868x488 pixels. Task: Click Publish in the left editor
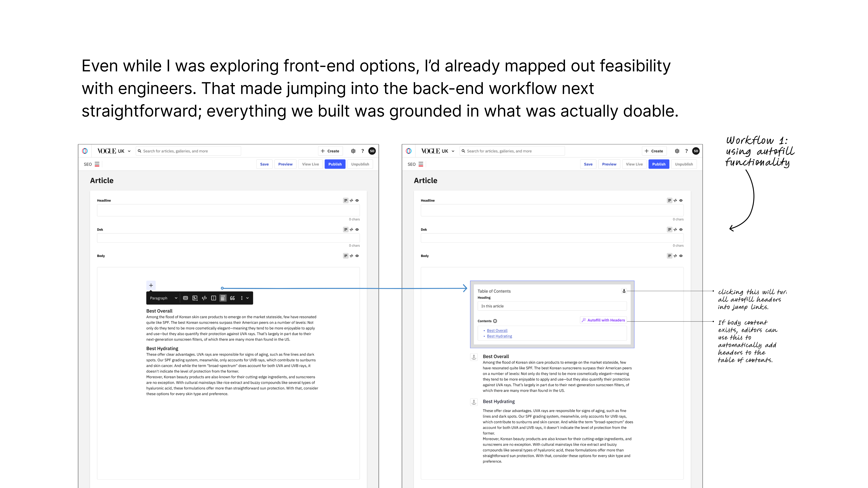click(335, 164)
